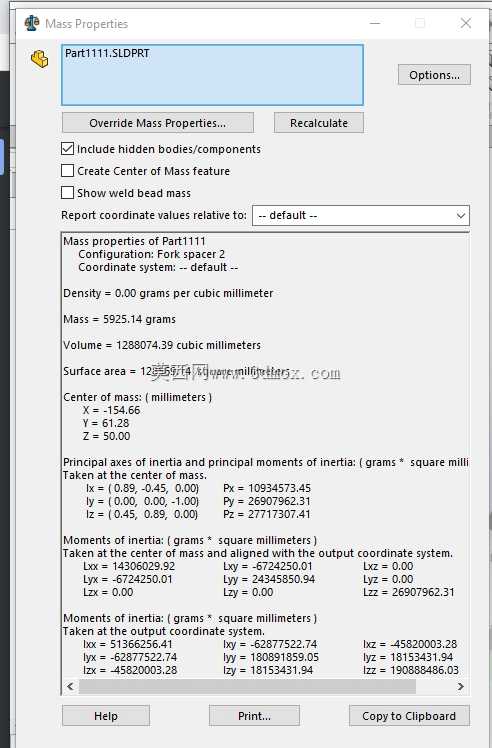Click the 'X = -154.66' center of mass value
Screen dimensions: 492x748
[x=112, y=410]
